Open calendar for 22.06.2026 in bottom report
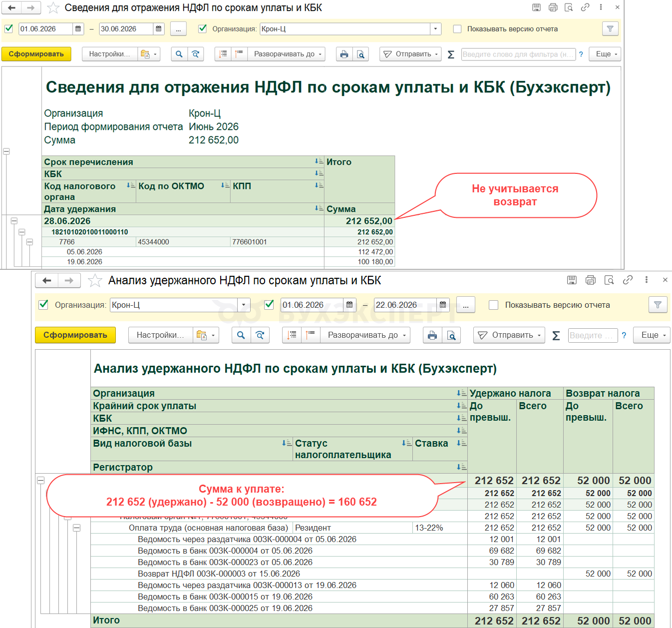 pyautogui.click(x=443, y=305)
